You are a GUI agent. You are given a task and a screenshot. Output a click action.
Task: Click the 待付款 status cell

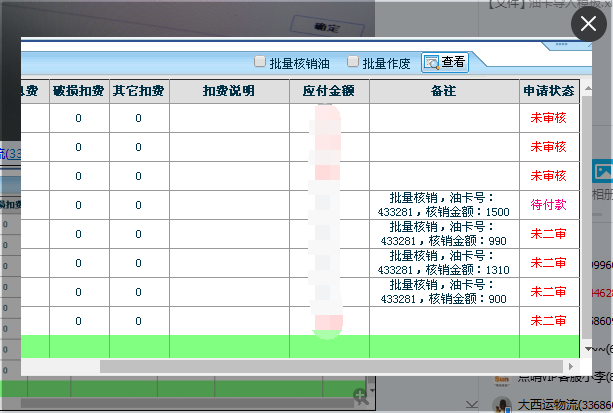(548, 205)
